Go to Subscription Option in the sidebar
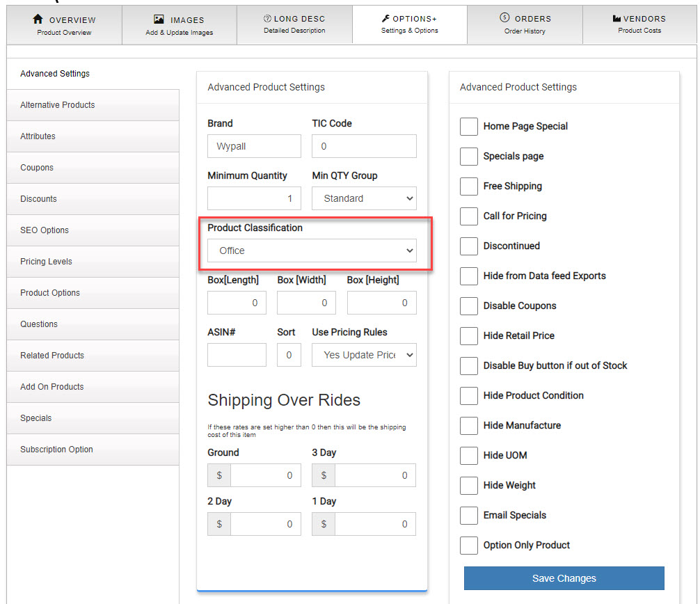This screenshot has width=700, height=604. [56, 450]
